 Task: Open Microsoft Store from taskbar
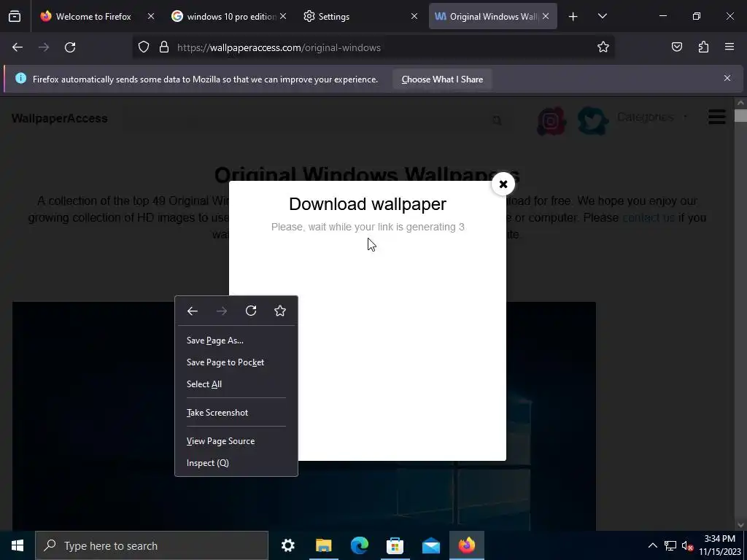pos(395,545)
